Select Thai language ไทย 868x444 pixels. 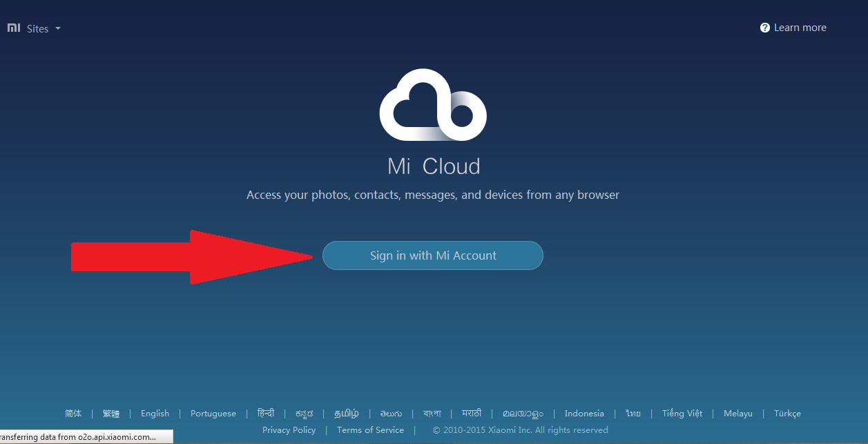click(633, 413)
